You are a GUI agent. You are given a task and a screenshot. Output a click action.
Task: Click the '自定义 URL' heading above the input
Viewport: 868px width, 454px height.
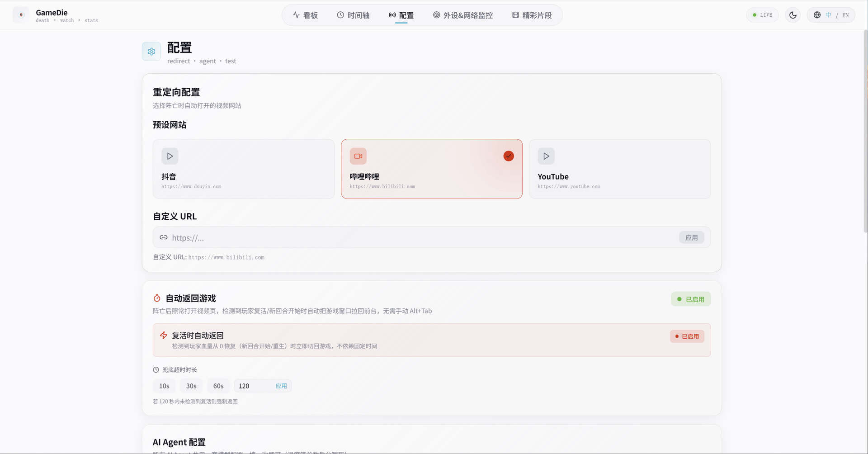(175, 217)
